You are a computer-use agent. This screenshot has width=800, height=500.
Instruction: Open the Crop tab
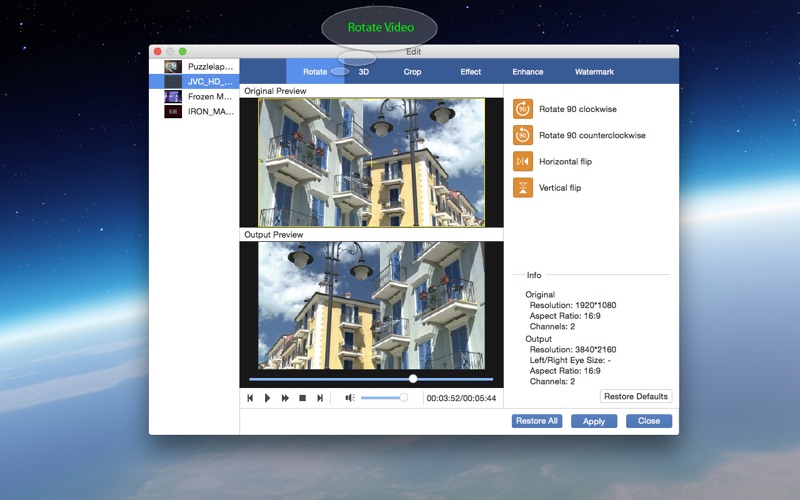click(x=412, y=72)
